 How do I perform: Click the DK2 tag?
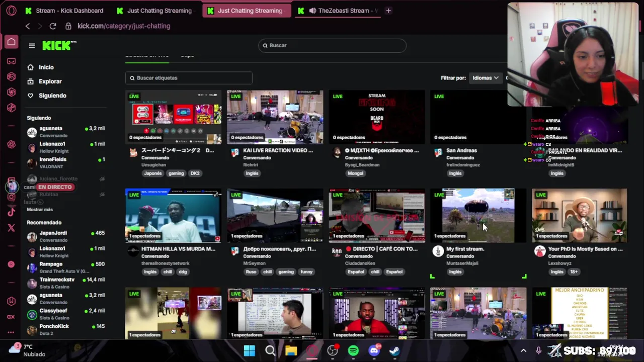pyautogui.click(x=195, y=173)
